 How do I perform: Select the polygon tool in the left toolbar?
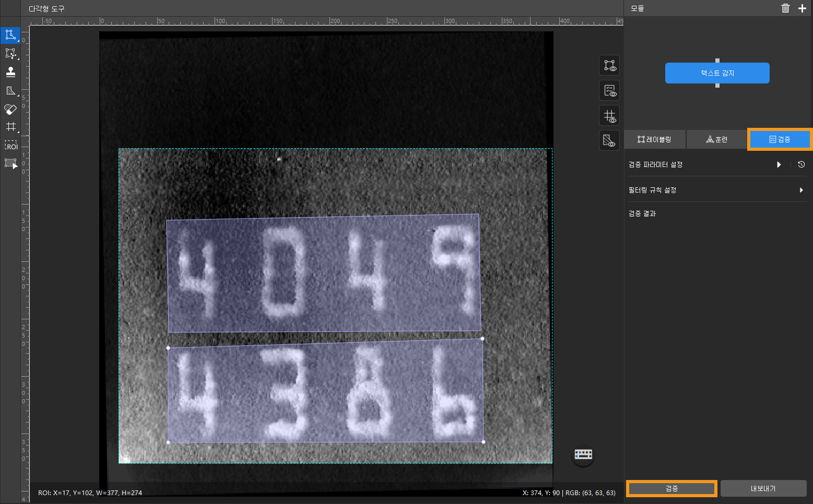click(10, 35)
